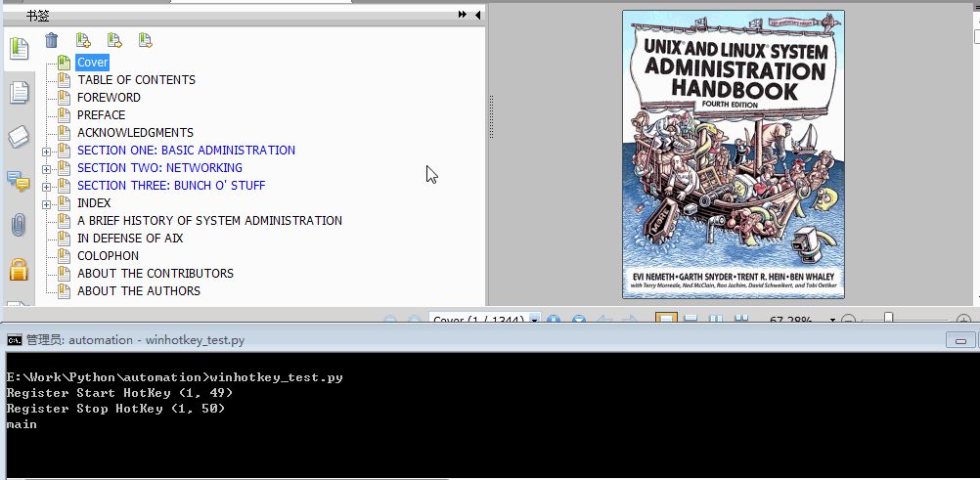Open the Bookmarks panel in the sidebar
Viewport: 980px width, 480px height.
(x=19, y=48)
